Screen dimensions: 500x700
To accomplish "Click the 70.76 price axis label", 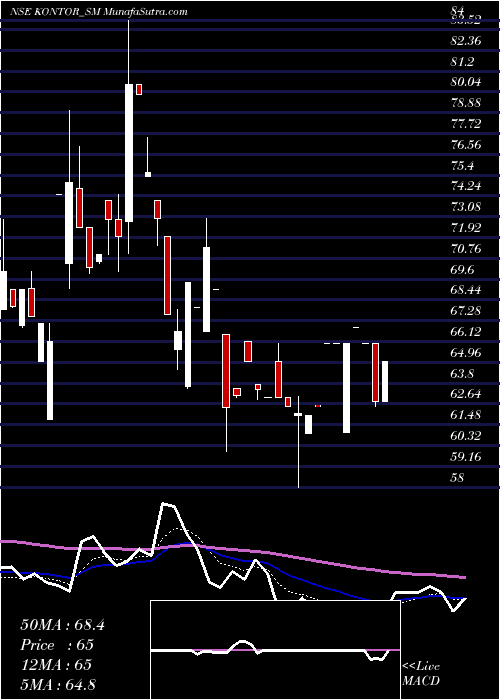I will (x=466, y=249).
